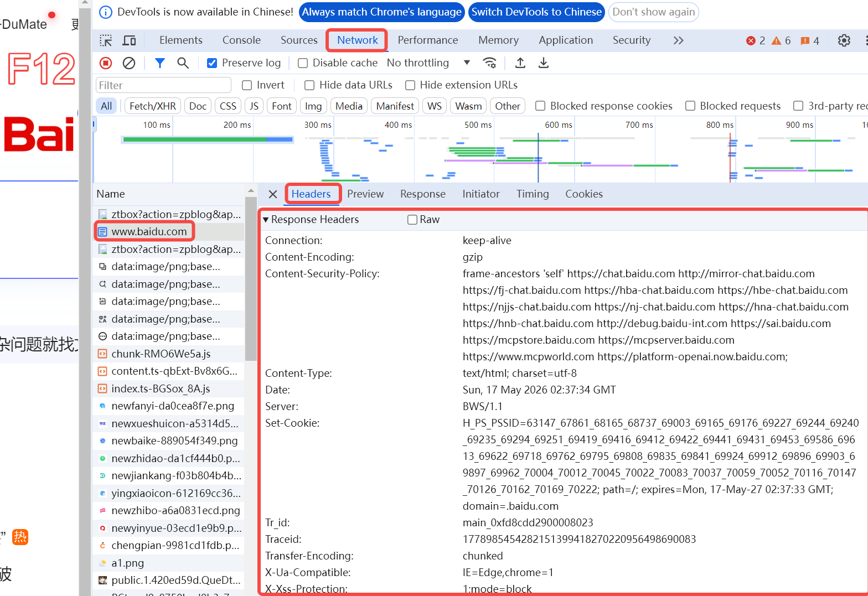Screen dimensions: 868x596
Task: Open DevTools settings gear
Action: tap(844, 40)
